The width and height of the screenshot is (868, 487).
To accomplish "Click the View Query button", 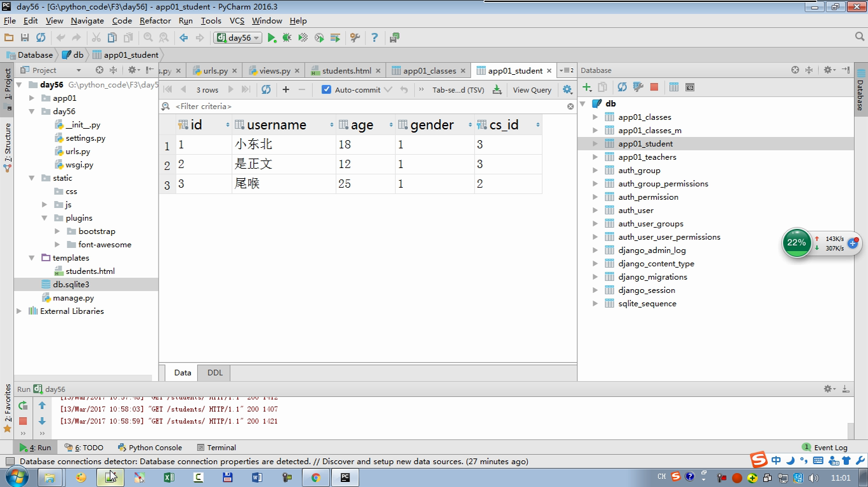I will click(532, 90).
